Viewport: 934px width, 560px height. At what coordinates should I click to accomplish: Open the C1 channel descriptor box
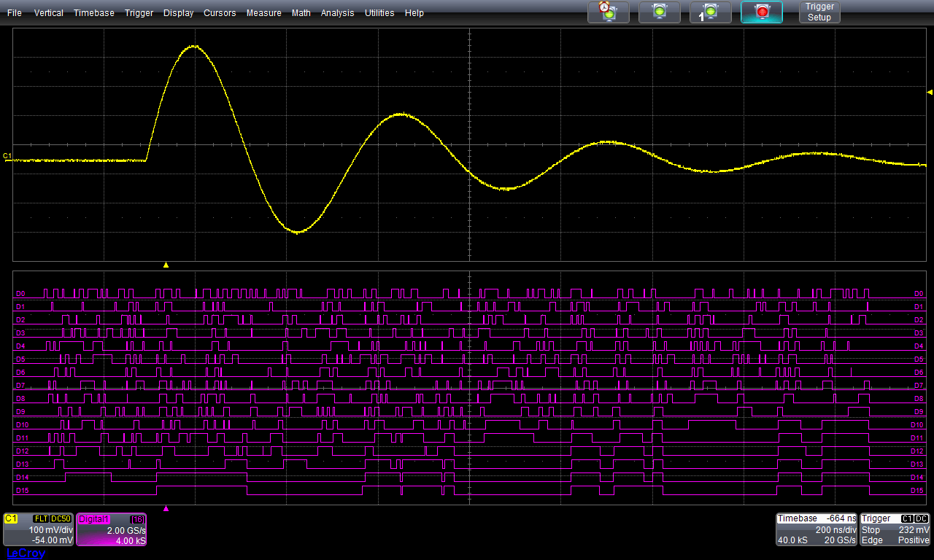pos(38,529)
